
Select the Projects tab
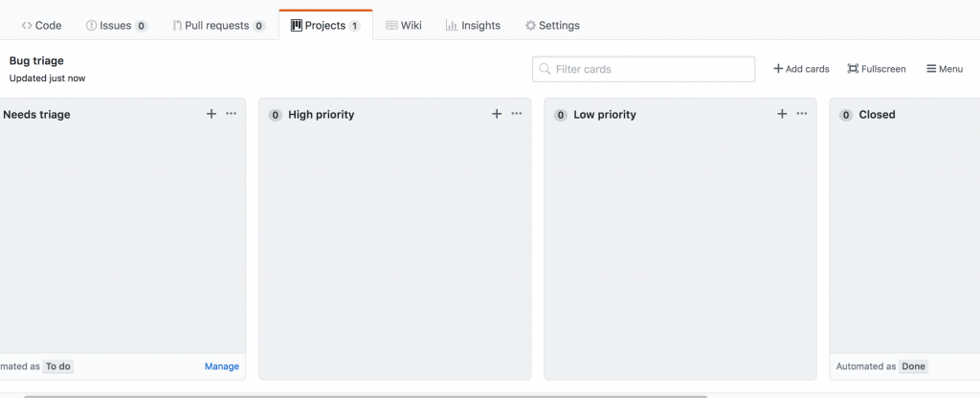click(325, 26)
